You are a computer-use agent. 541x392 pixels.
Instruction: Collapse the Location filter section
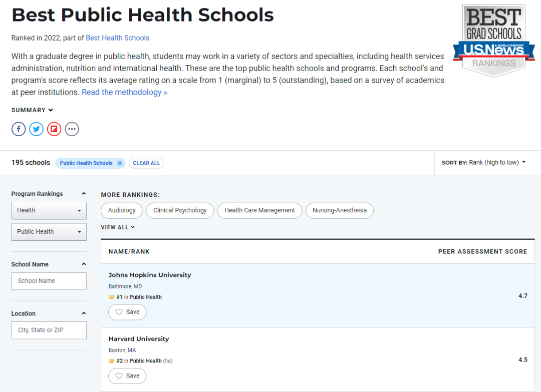(x=84, y=313)
